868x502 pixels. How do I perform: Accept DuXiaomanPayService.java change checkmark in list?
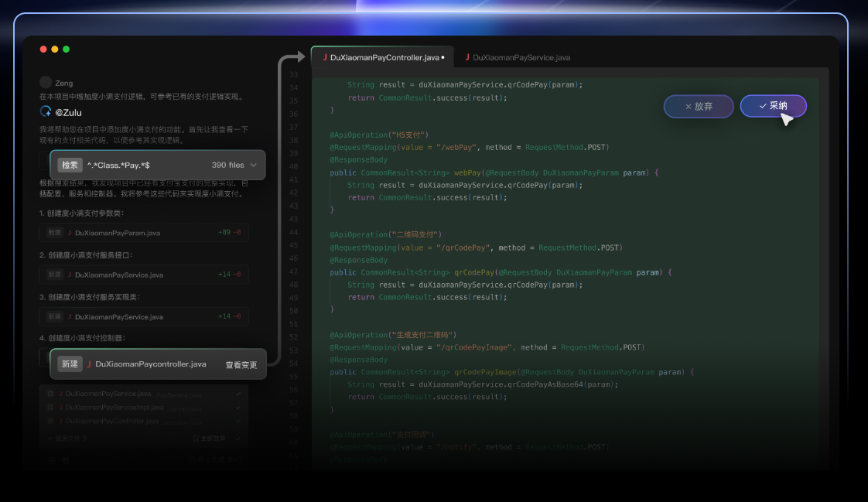click(238, 394)
